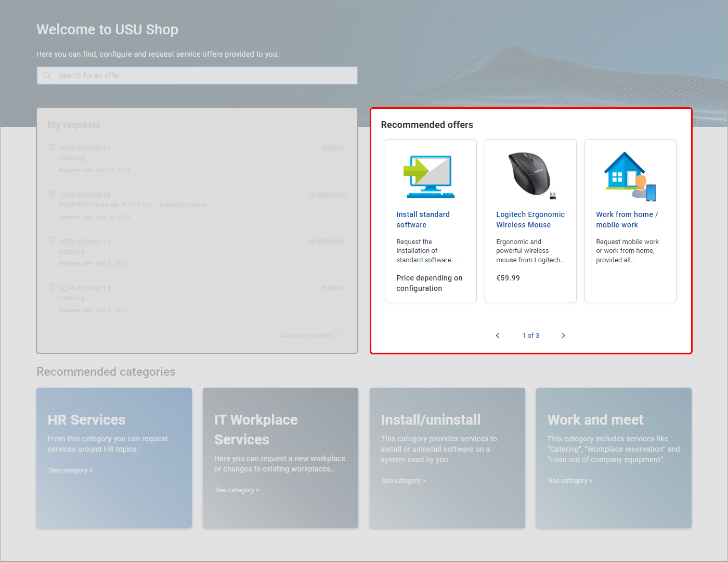Viewport: 728px width, 562px height.
Task: Click the package icon beside S2R-00000016
Action: click(x=51, y=194)
